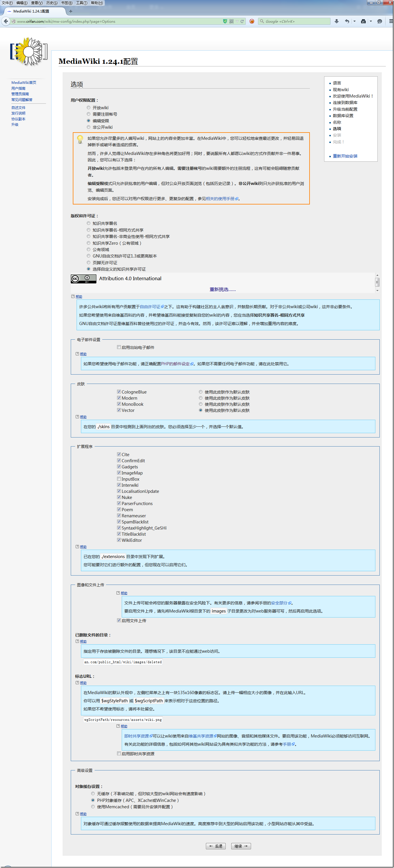
Task: Click the logo URL input field
Action: 123,719
